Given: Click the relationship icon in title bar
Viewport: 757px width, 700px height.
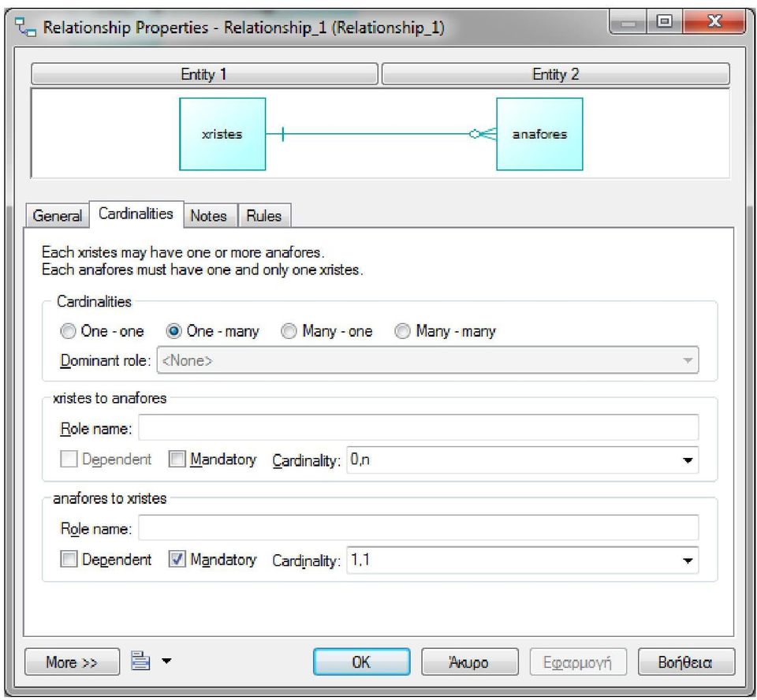Looking at the screenshot, I should (25, 28).
